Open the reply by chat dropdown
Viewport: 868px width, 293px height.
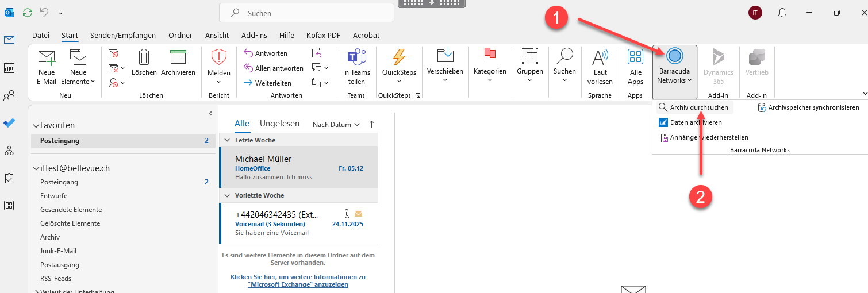coord(320,68)
